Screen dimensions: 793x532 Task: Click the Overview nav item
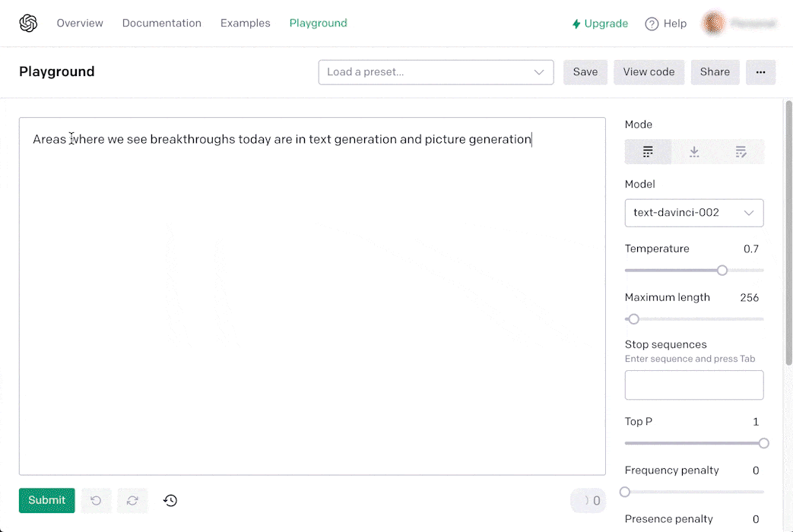coord(80,24)
